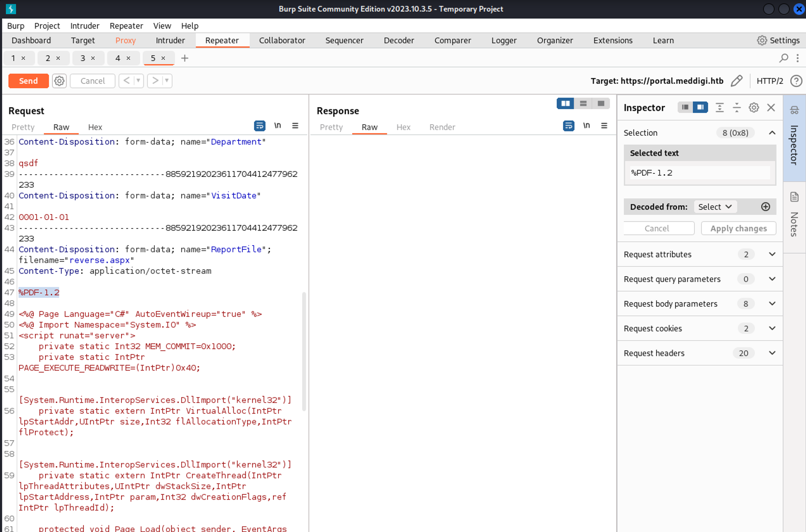Click the search magnifier in Repeater tab bar
The width and height of the screenshot is (806, 532).
click(783, 58)
